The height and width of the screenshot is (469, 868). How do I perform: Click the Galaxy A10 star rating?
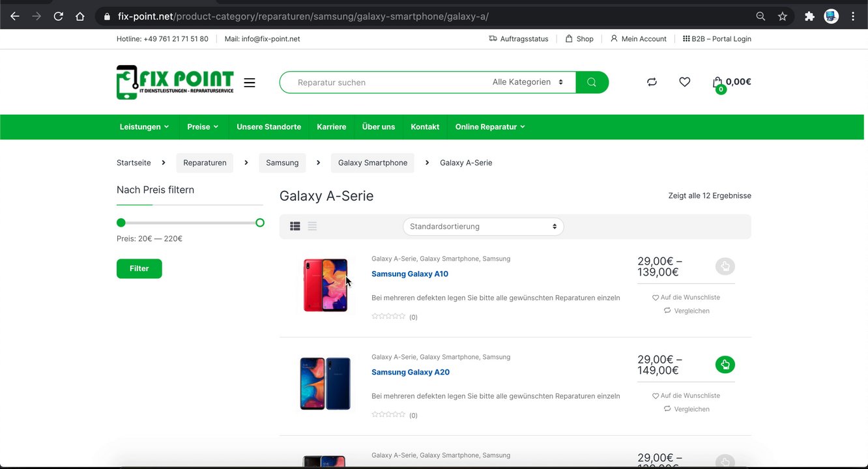pos(388,317)
